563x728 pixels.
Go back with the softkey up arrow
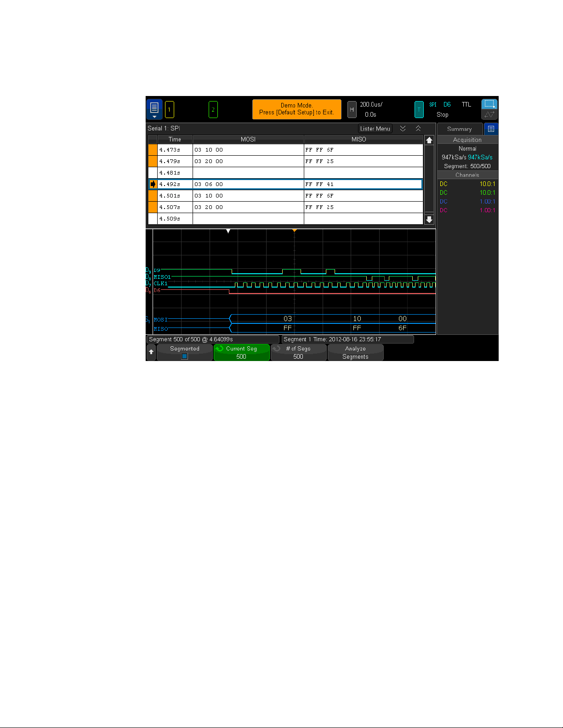point(151,352)
